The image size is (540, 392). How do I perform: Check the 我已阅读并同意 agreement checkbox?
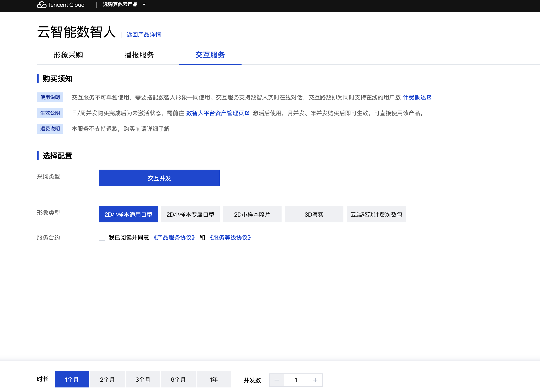pos(102,237)
